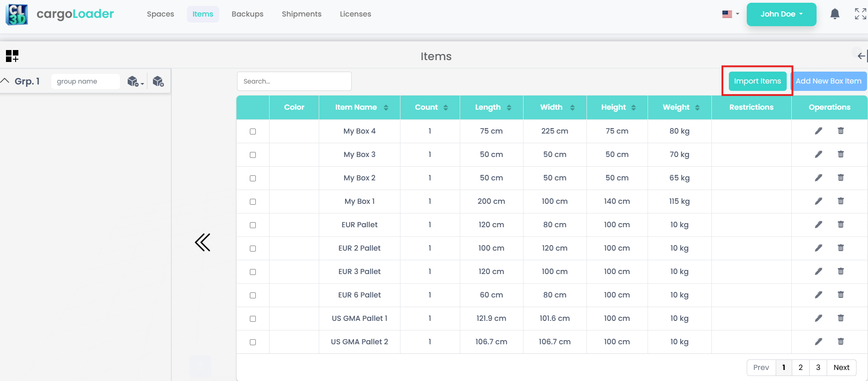Expand the John Doe user menu
This screenshot has height=381, width=868.
click(x=781, y=14)
